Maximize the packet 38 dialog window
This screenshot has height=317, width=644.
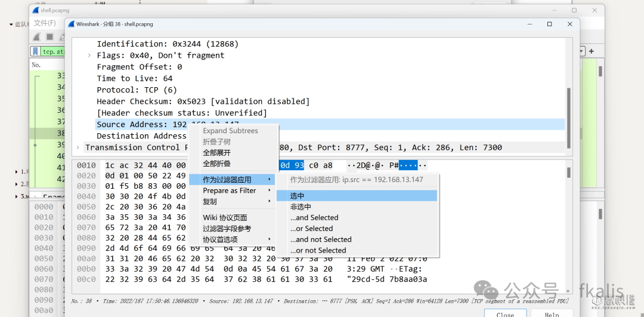tap(549, 24)
